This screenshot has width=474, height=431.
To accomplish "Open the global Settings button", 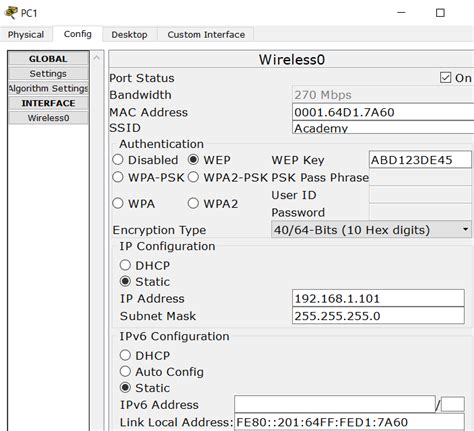I will pyautogui.click(x=48, y=73).
